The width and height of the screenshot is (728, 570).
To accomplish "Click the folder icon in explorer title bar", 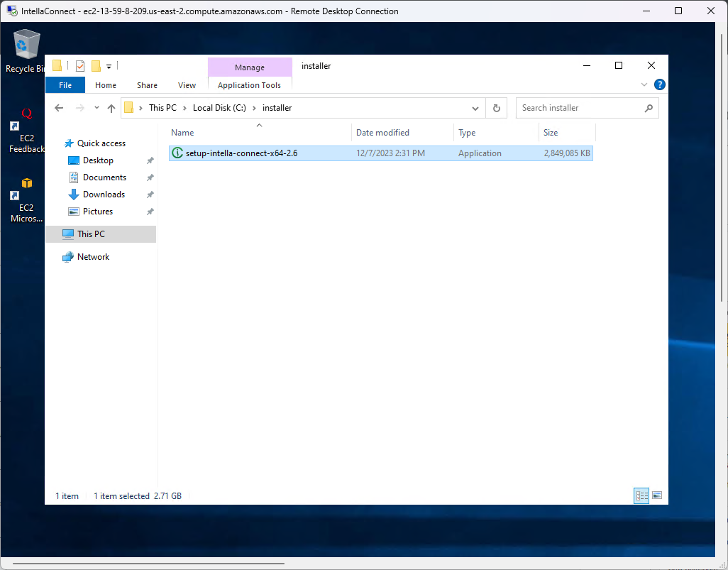I will (57, 65).
